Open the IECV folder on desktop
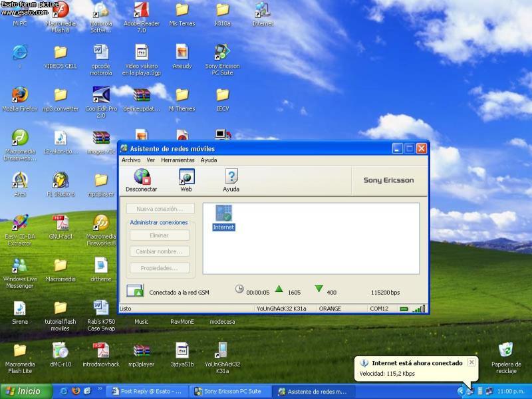Screen dimensions: 532x399 coord(223,100)
